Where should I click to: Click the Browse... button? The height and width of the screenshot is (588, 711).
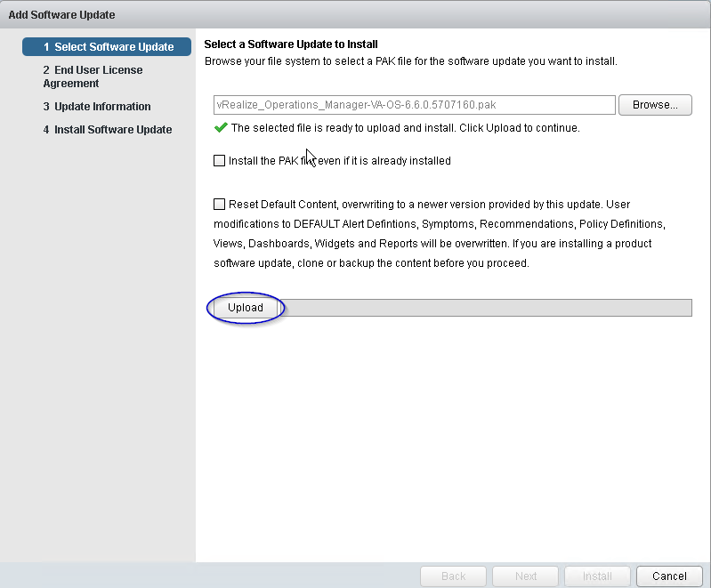point(655,105)
